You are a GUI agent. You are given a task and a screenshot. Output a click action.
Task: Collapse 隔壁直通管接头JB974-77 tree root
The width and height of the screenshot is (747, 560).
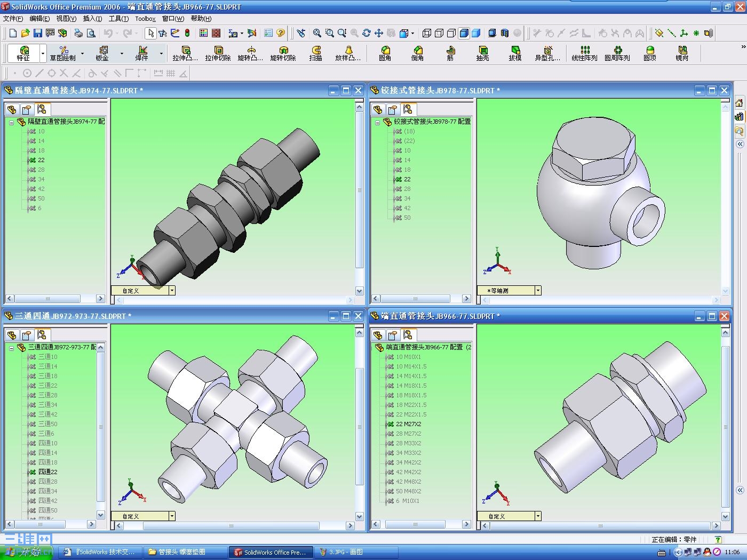click(x=11, y=122)
